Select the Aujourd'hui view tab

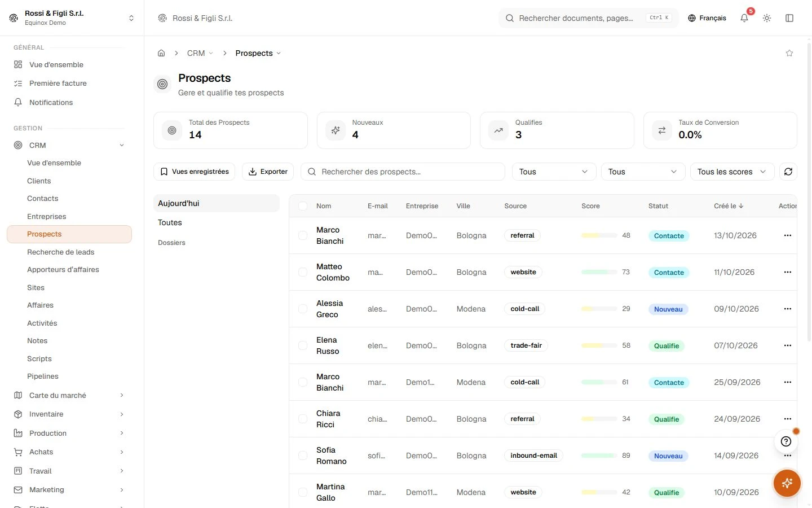click(217, 203)
